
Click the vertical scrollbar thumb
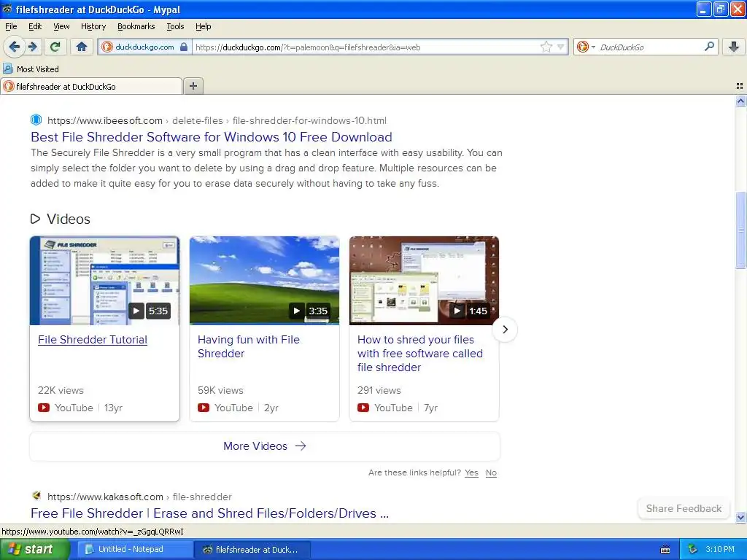pos(740,230)
